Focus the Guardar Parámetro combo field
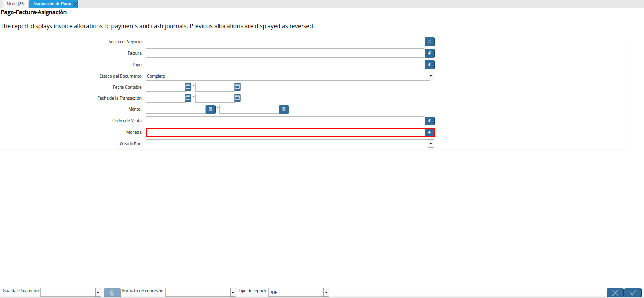 click(x=68, y=292)
